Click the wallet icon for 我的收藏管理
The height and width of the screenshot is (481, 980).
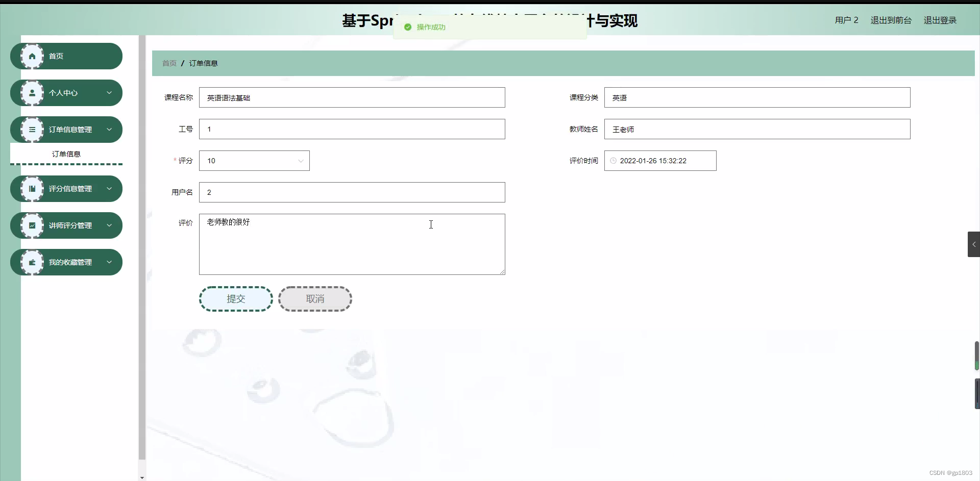pos(32,262)
